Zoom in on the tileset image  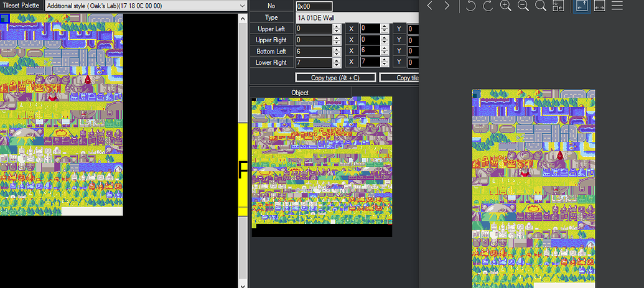coord(506,6)
